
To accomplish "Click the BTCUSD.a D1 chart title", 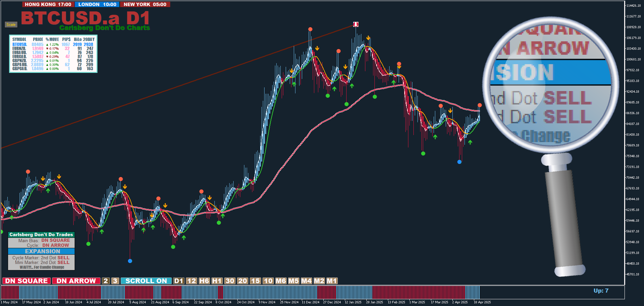I will (85, 18).
